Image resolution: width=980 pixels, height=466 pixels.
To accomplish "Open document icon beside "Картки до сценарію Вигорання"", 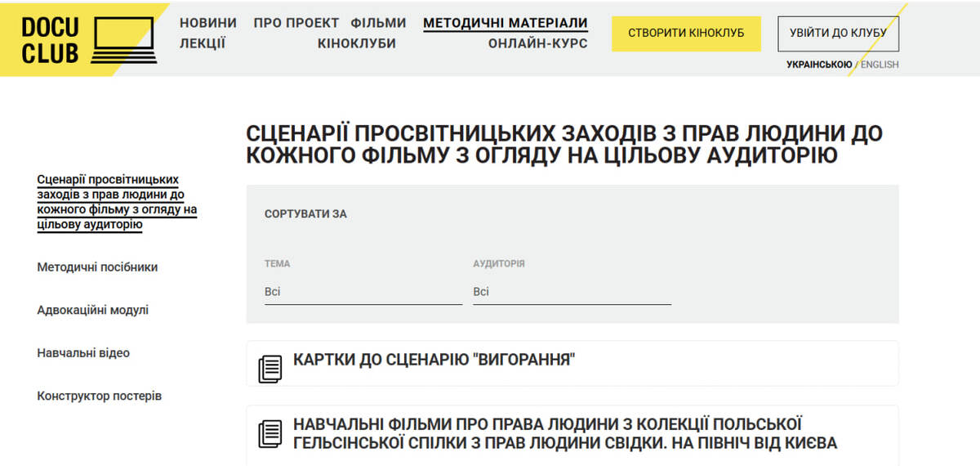I will [x=269, y=369].
